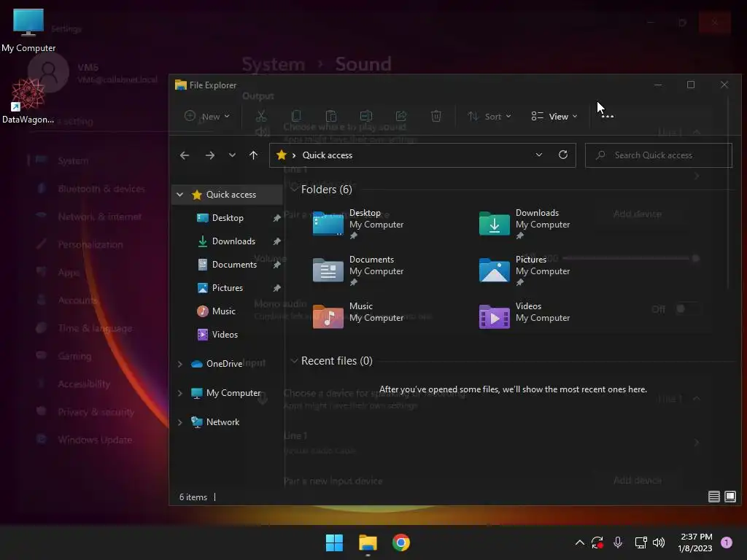The image size is (747, 560).
Task: Select the DataWagon desktop shortcut
Action: (28, 101)
